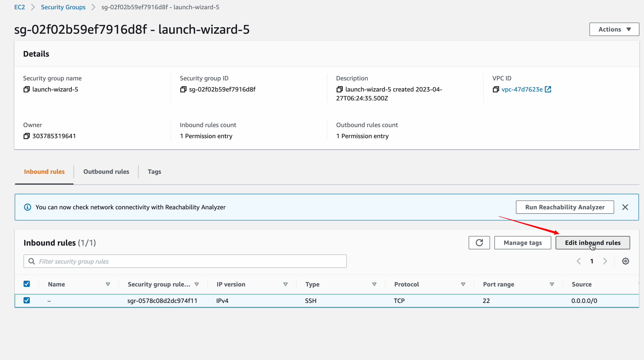Screen dimensions: 644x360
Task: Switch to the Tags tab
Action: point(154,171)
